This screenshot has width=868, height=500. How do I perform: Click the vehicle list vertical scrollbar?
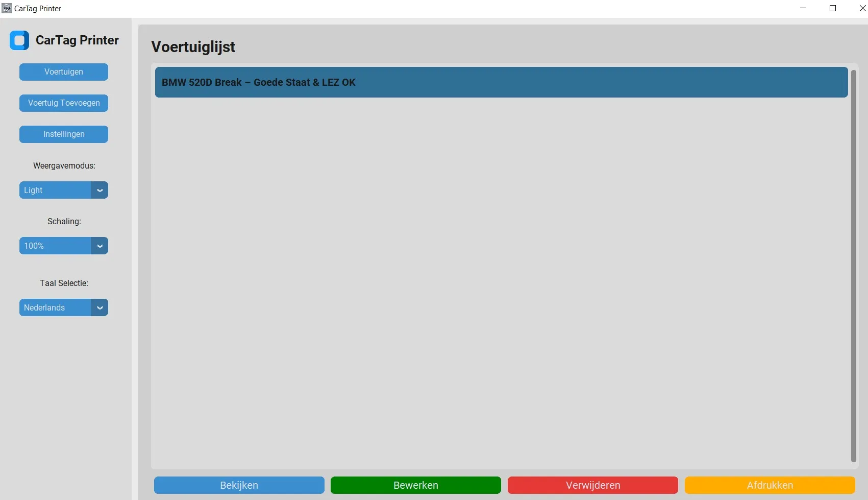[x=853, y=266]
